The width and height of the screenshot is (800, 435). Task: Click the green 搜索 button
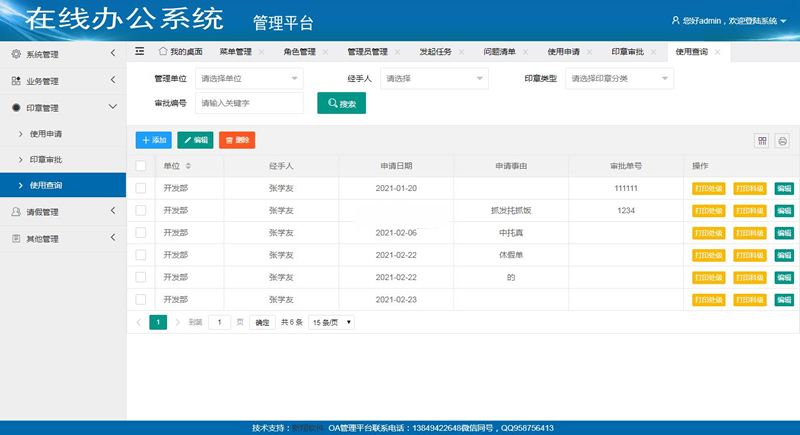pyautogui.click(x=341, y=103)
